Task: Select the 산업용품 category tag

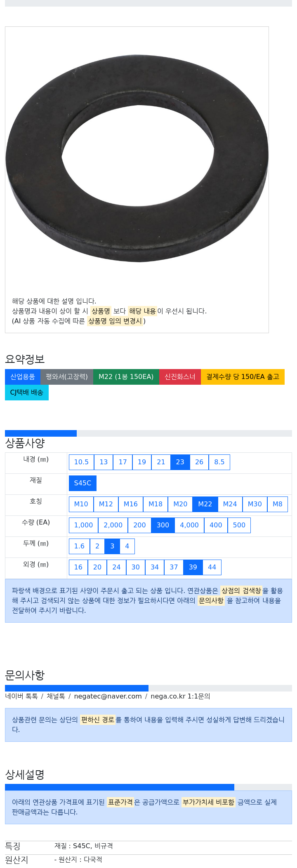Action: coord(23,377)
